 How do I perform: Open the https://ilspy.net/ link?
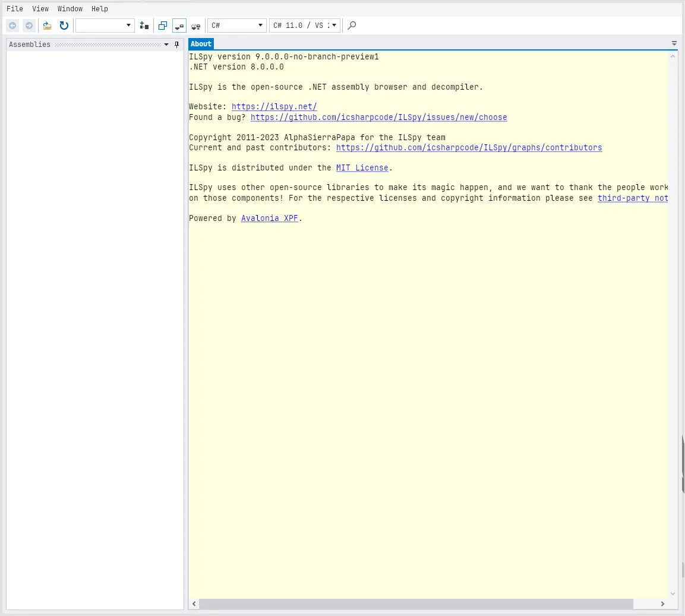(x=274, y=106)
